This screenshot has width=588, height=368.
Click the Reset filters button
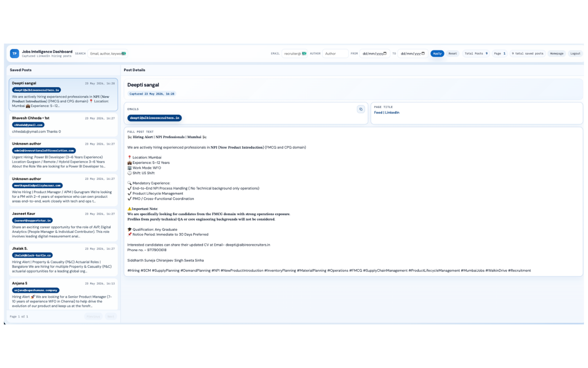point(452,53)
